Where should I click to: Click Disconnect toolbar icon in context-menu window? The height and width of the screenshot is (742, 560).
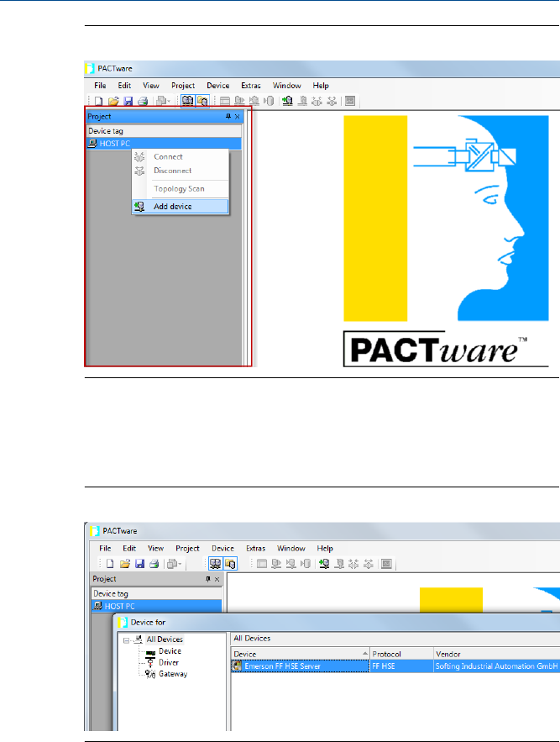click(332, 101)
